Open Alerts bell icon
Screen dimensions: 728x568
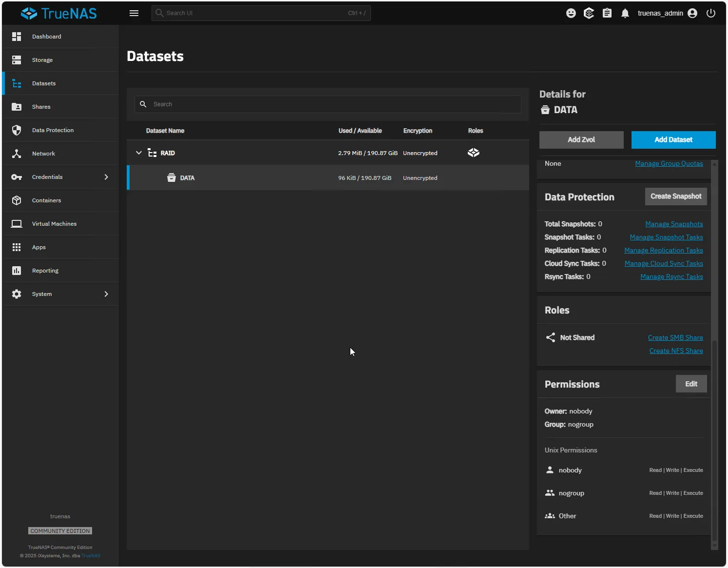click(625, 13)
